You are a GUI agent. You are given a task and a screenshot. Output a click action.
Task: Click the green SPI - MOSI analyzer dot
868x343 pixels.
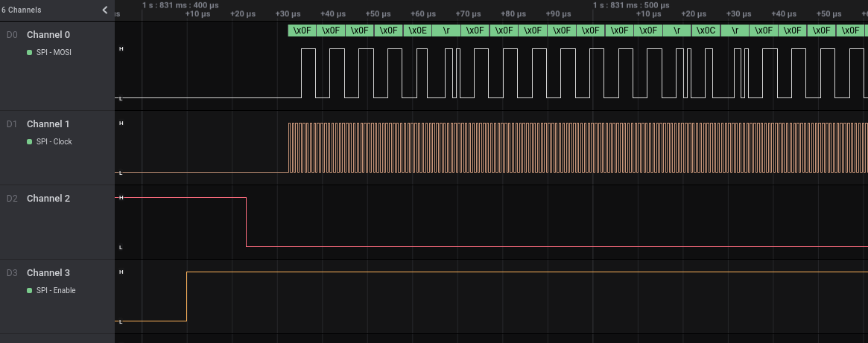(x=29, y=52)
